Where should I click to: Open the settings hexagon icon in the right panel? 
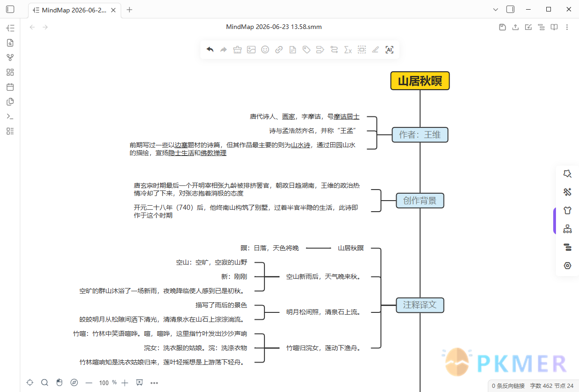pyautogui.click(x=567, y=266)
